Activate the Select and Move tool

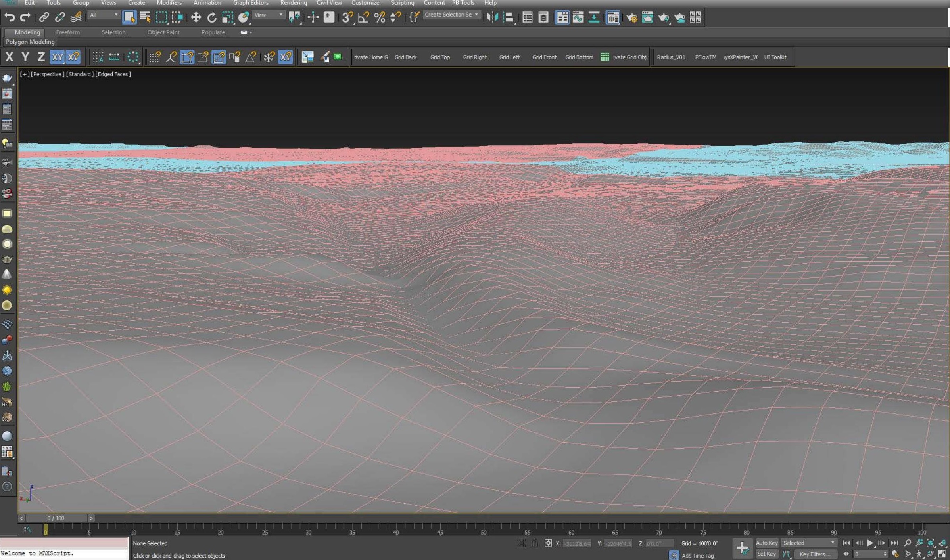click(196, 17)
